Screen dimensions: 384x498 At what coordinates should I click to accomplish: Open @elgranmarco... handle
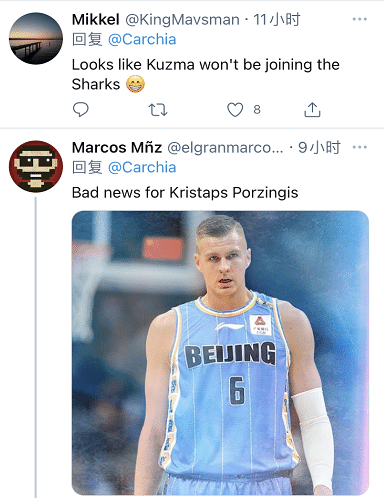(225, 148)
